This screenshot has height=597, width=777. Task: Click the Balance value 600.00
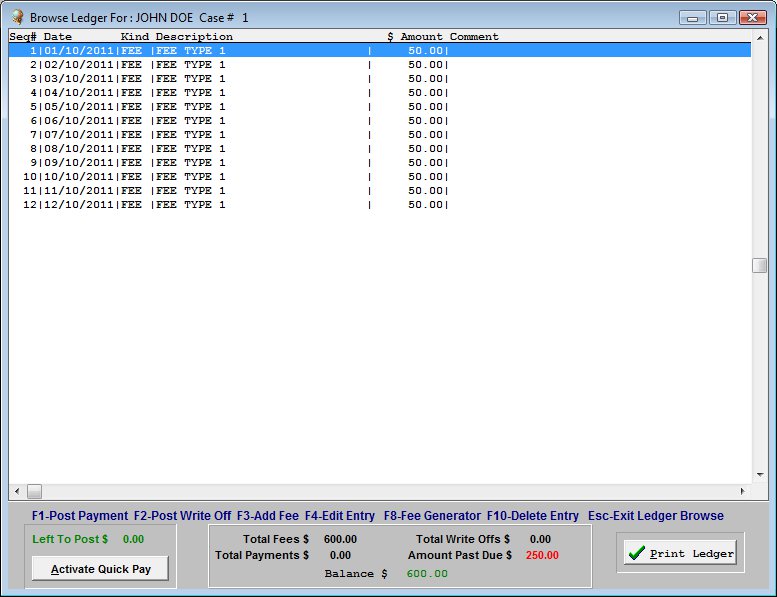(x=427, y=574)
